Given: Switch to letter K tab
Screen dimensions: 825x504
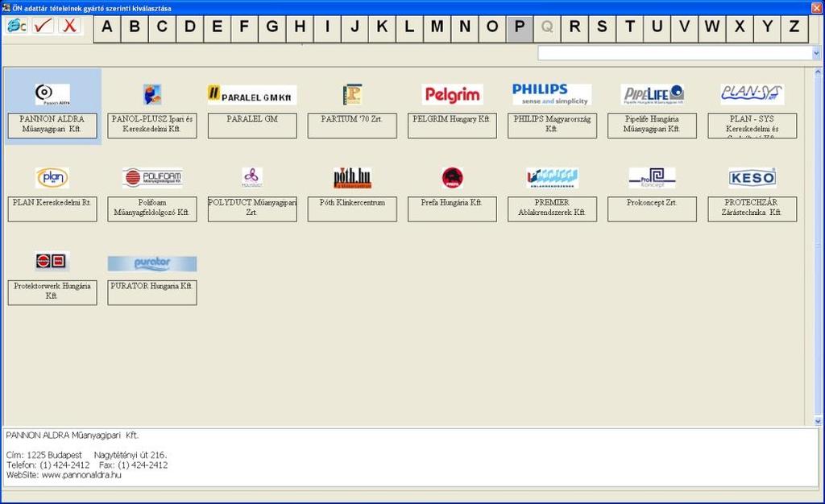Looking at the screenshot, I should [x=383, y=27].
